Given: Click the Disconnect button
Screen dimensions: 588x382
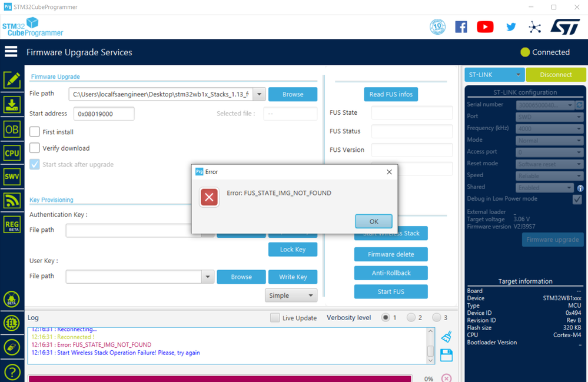Looking at the screenshot, I should coord(556,75).
